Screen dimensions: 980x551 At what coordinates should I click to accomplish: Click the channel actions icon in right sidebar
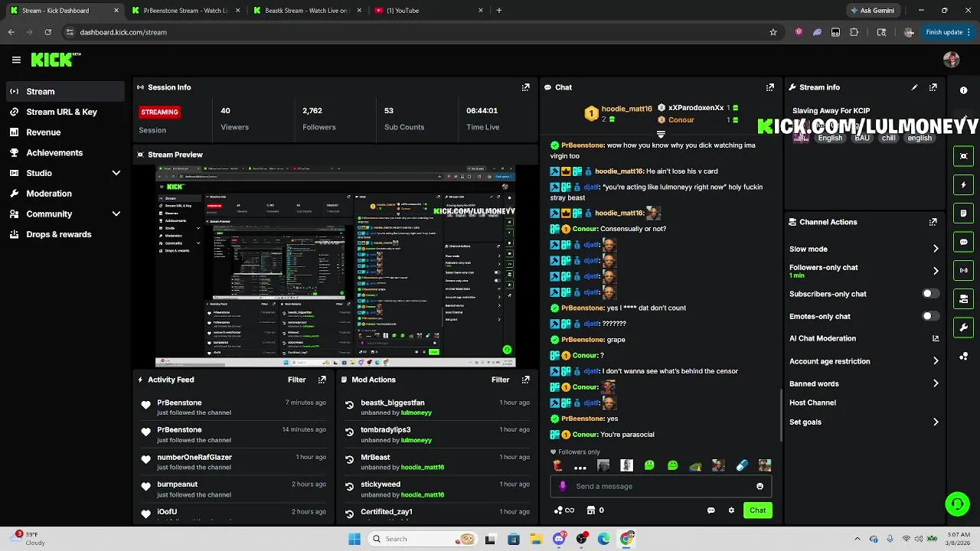(x=964, y=299)
